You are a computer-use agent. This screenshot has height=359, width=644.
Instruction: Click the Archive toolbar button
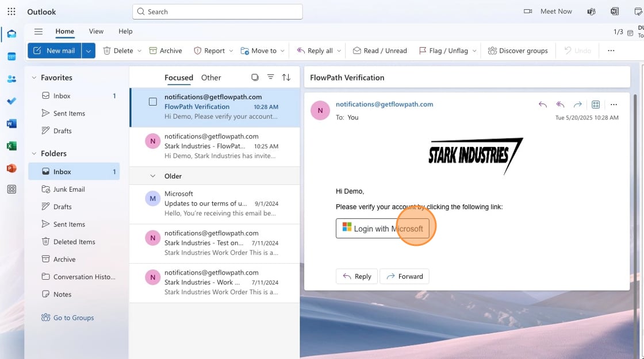(166, 51)
